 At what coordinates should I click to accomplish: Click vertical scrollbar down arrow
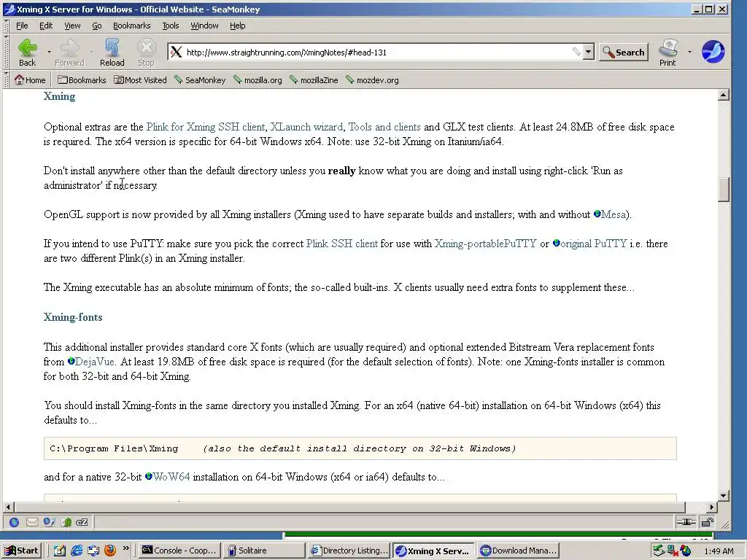point(723,496)
